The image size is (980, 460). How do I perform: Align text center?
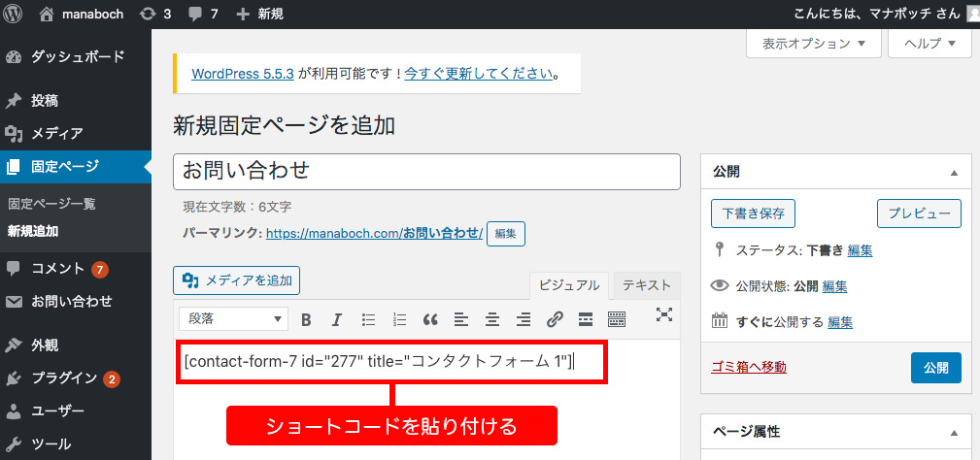(492, 320)
